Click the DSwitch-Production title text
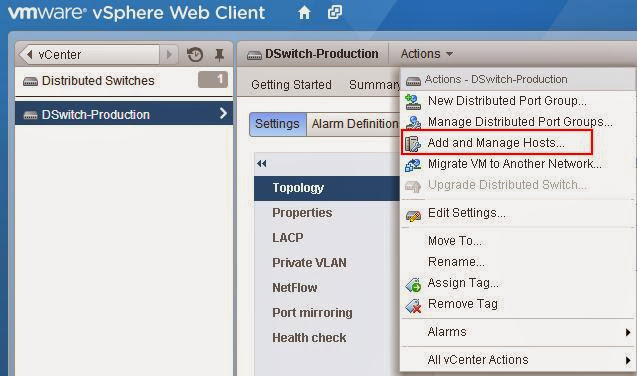Screen dimensions: 637x376 click(321, 54)
